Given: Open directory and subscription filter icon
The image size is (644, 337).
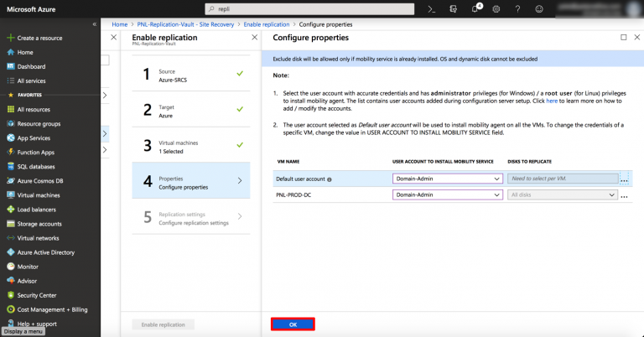Looking at the screenshot, I should point(453,9).
